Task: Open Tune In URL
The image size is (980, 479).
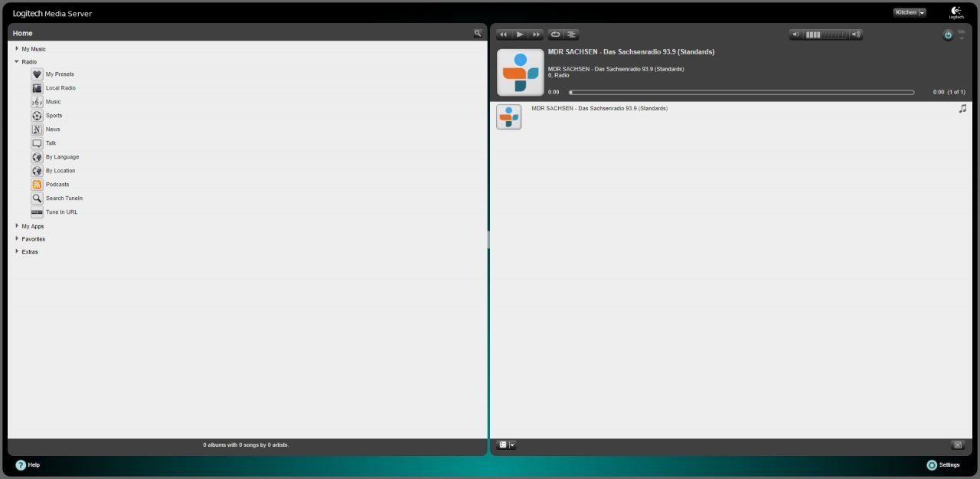Action: [x=63, y=212]
